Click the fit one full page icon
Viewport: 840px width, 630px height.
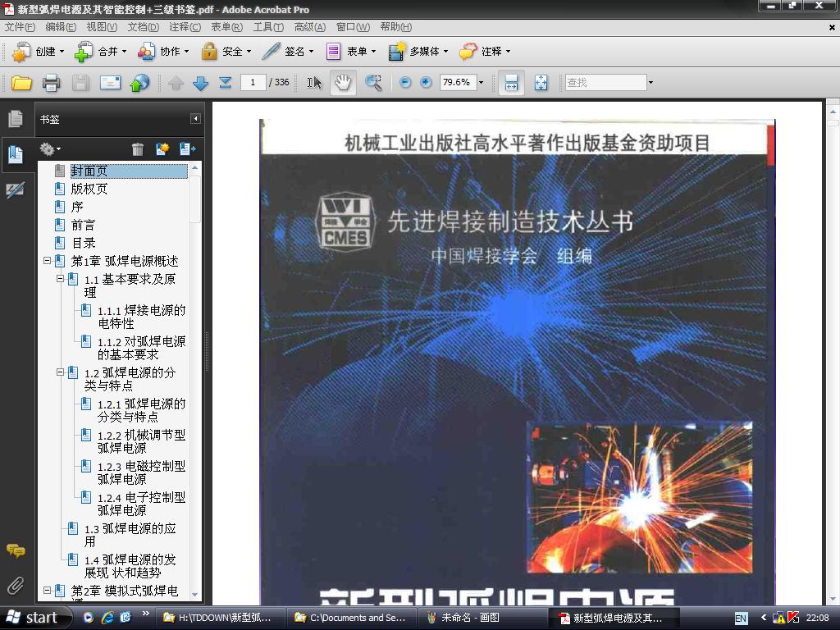click(541, 83)
